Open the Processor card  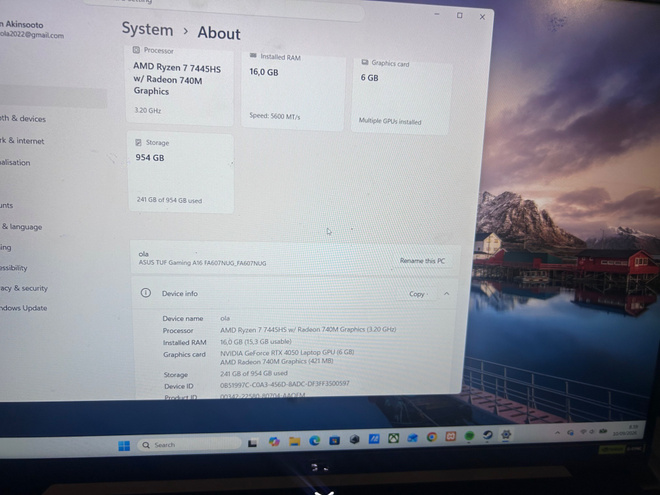point(180,85)
